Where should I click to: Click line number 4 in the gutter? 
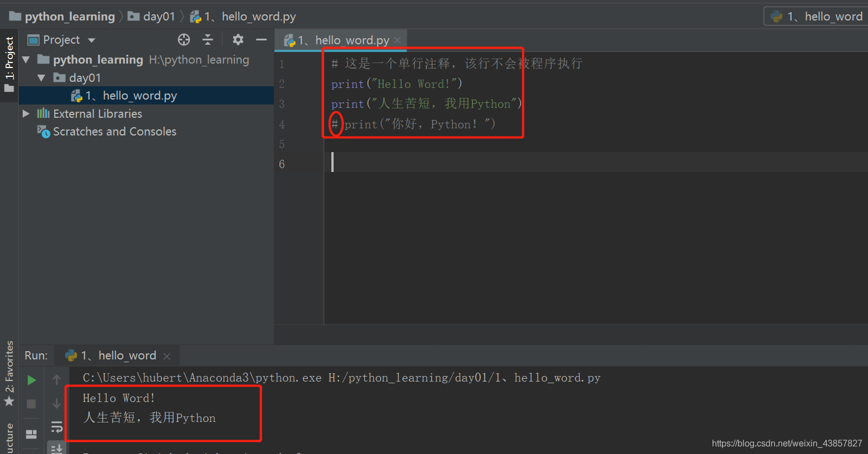pos(282,124)
